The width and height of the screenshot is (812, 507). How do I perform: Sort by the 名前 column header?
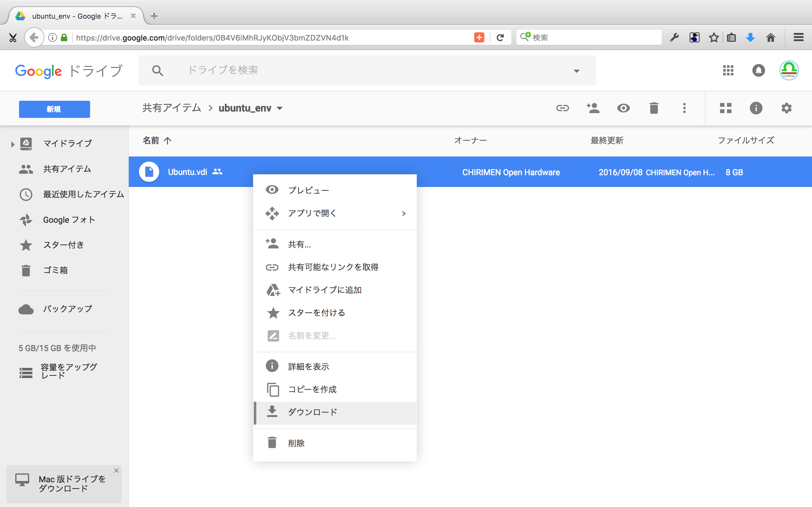pyautogui.click(x=151, y=140)
